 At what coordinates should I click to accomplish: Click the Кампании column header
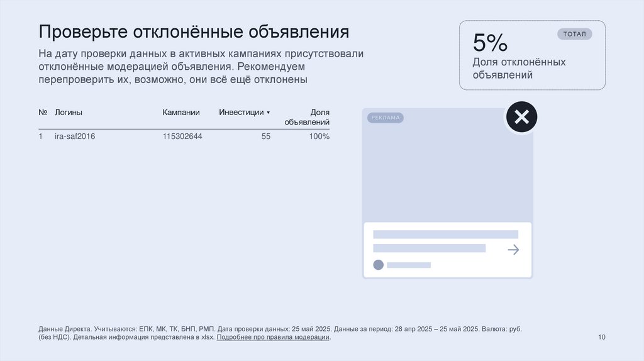181,113
